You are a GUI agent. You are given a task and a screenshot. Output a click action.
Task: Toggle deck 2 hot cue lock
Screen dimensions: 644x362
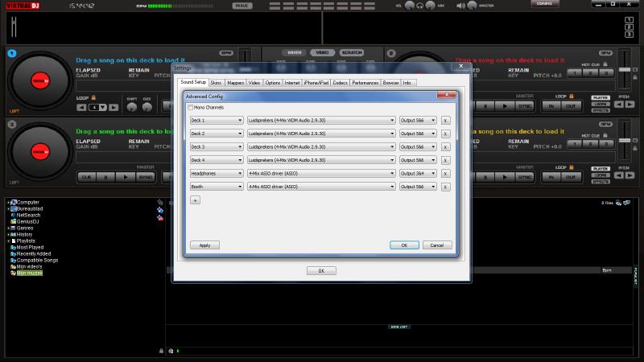(x=605, y=64)
